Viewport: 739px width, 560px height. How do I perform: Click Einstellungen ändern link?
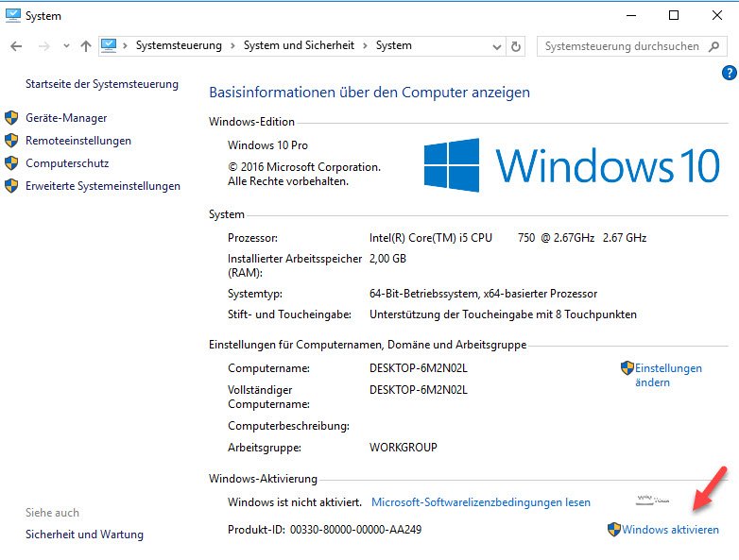(668, 375)
